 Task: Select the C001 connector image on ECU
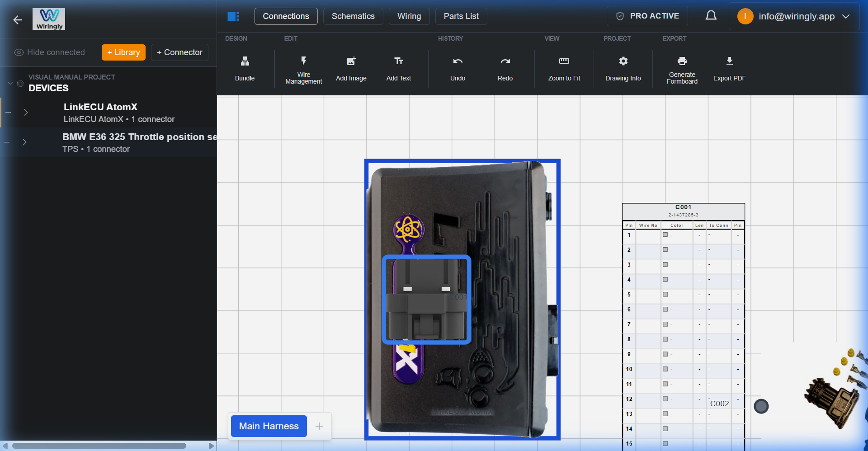point(426,300)
